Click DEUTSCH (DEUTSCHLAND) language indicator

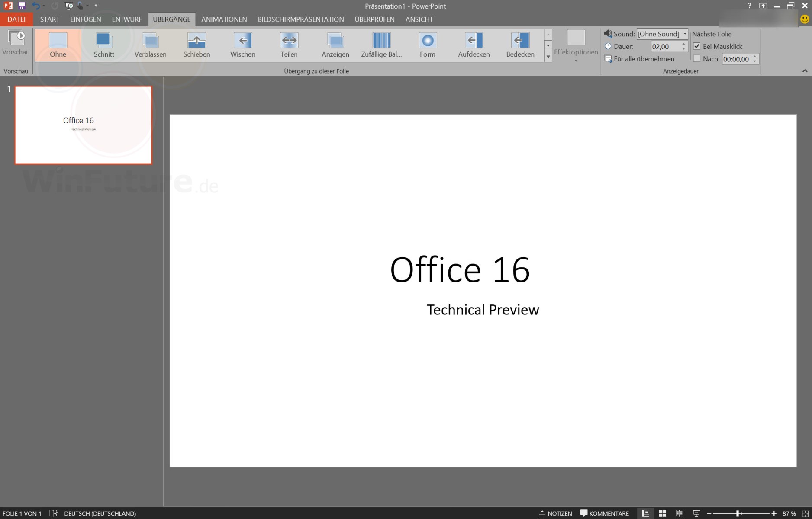pyautogui.click(x=100, y=513)
